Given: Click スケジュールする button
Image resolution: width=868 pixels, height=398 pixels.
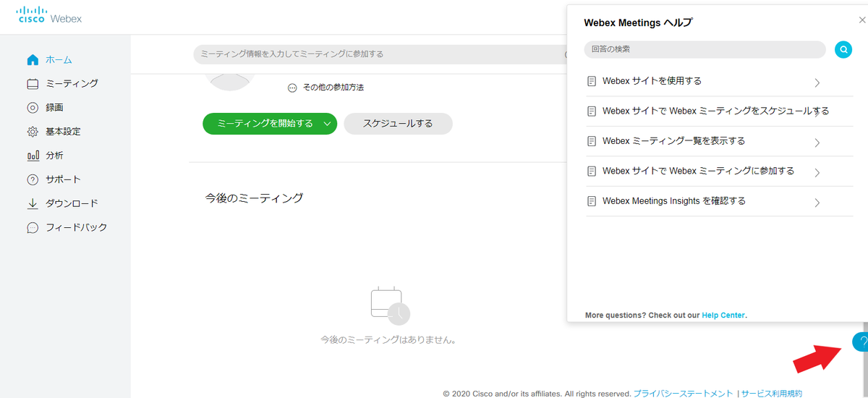Looking at the screenshot, I should (398, 124).
